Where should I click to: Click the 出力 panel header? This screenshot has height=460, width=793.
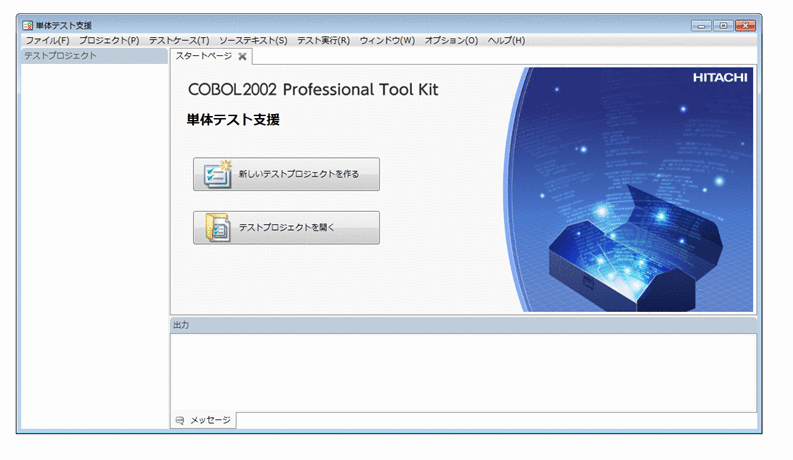pyautogui.click(x=463, y=325)
